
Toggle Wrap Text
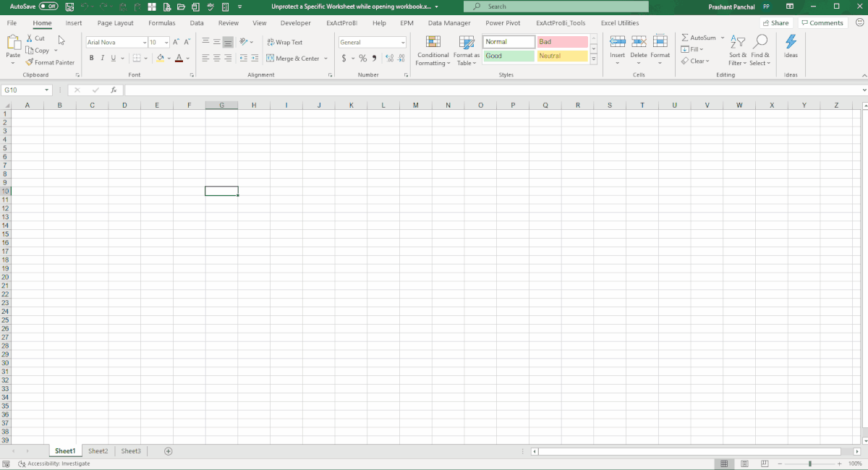click(284, 43)
